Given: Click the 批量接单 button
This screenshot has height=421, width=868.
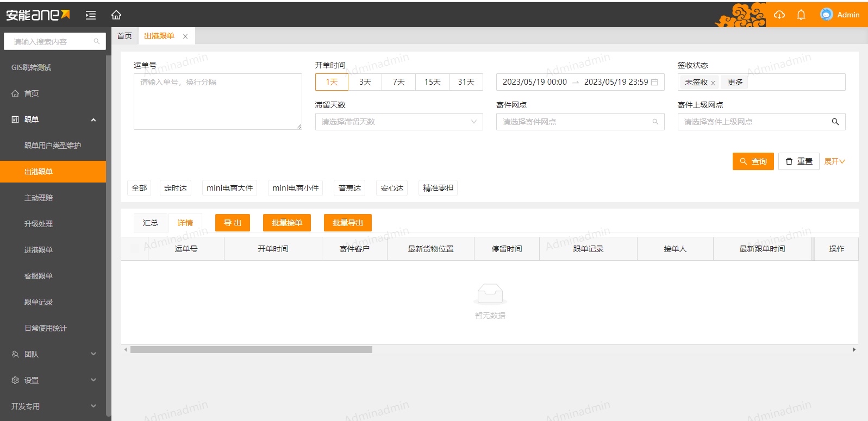Looking at the screenshot, I should pyautogui.click(x=287, y=223).
